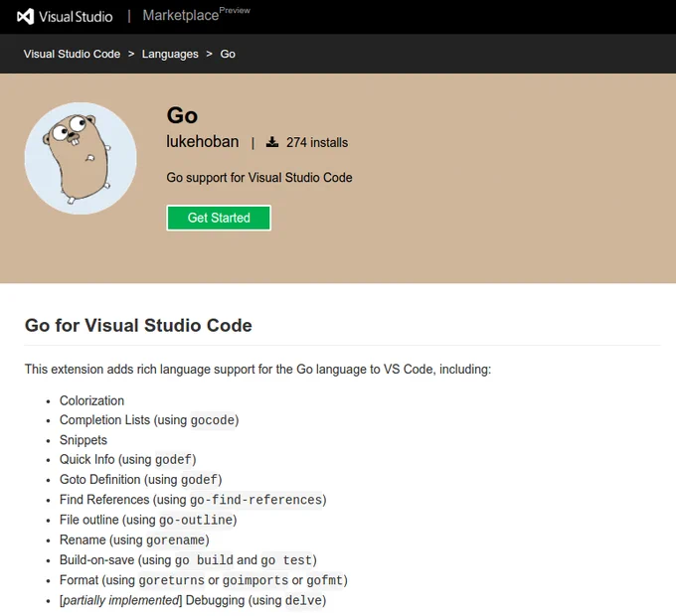Click the Go for Visual Studio Code heading

point(138,325)
